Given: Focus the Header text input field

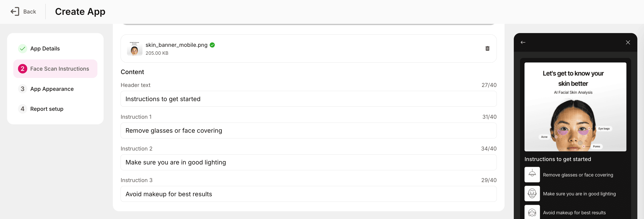Looking at the screenshot, I should [308, 99].
